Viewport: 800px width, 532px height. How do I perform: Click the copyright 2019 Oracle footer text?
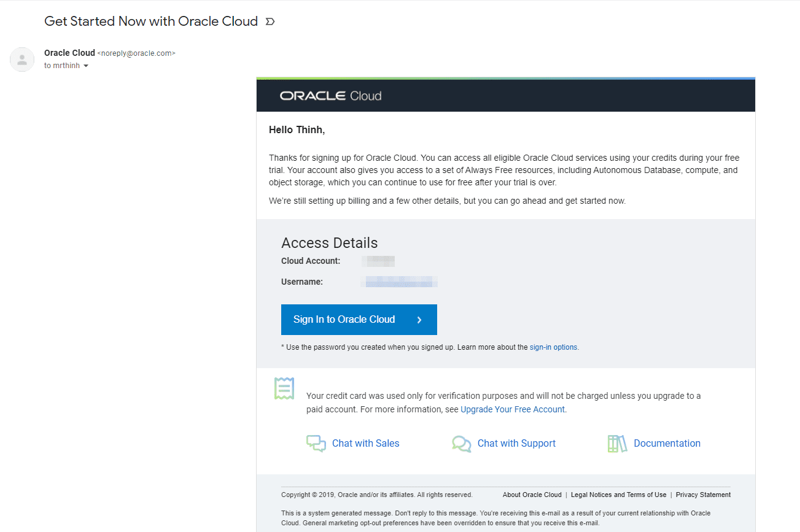[x=376, y=495]
